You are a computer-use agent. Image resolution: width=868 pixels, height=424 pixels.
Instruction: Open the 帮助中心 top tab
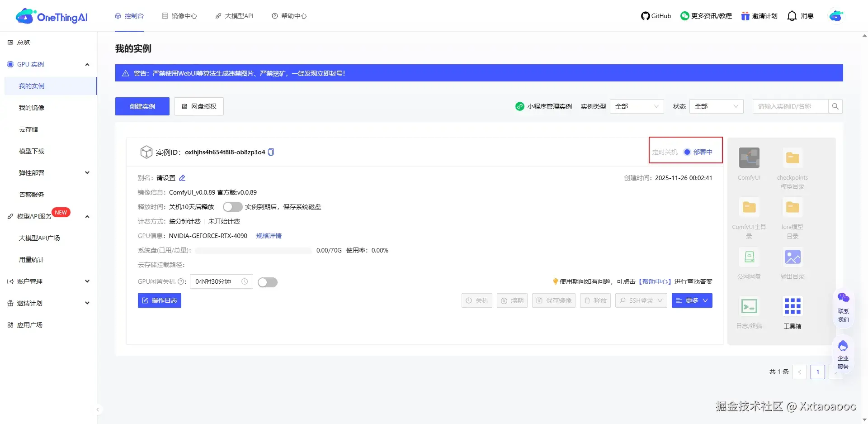(x=289, y=16)
